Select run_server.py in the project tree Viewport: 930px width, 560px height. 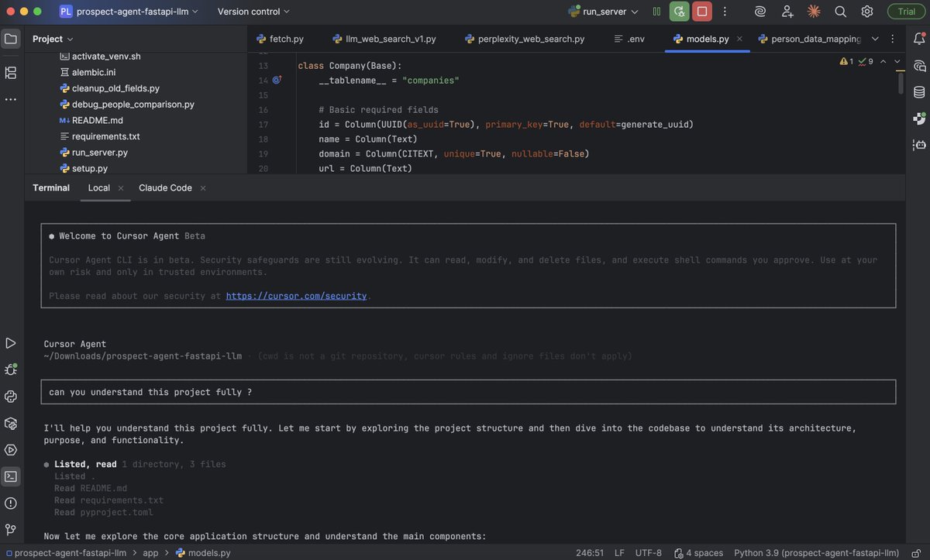tap(94, 153)
